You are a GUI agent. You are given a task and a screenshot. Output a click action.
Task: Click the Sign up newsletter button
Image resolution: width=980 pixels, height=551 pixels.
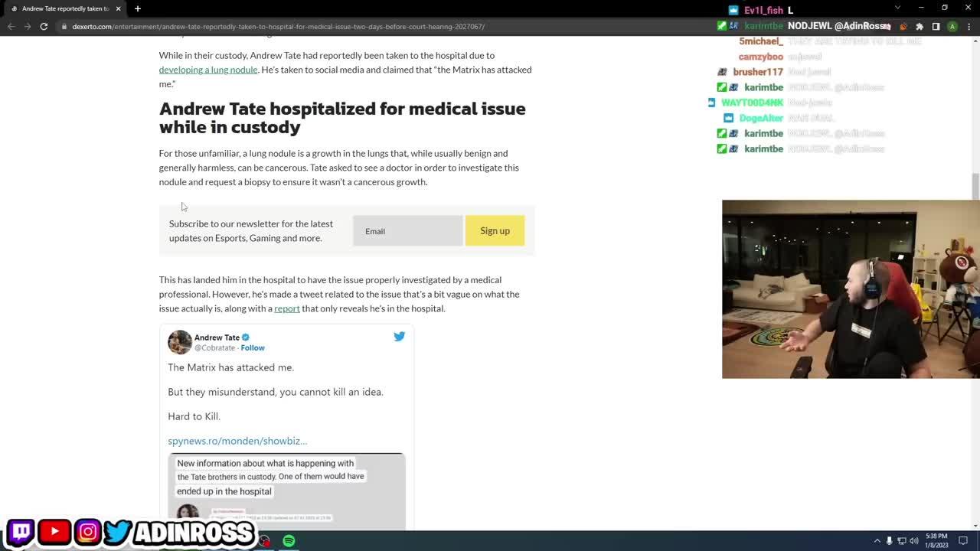click(x=495, y=230)
